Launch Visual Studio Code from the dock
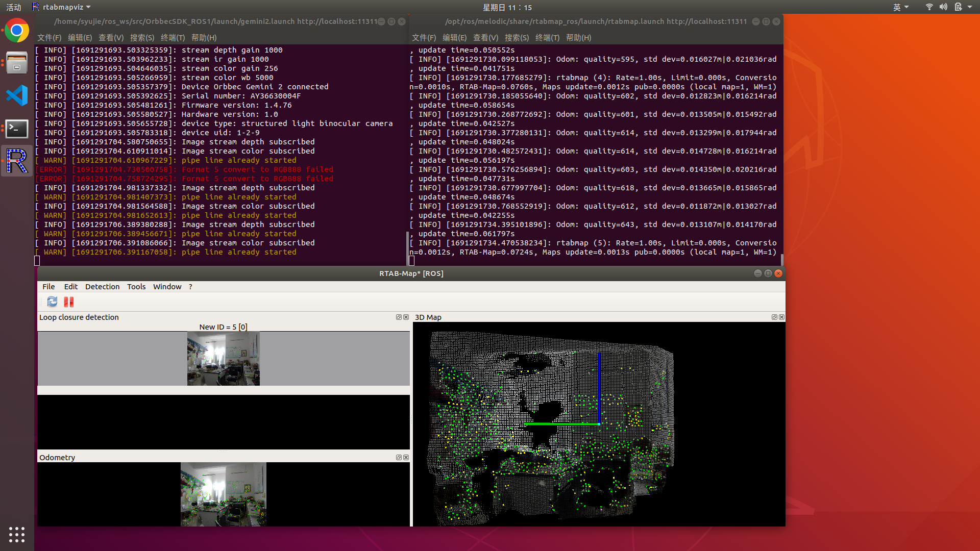The height and width of the screenshot is (551, 980). pos(17,96)
